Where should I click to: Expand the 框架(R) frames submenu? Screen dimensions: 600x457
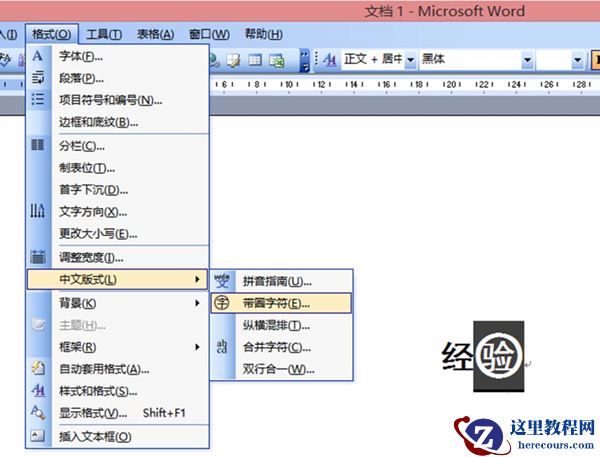point(117,347)
